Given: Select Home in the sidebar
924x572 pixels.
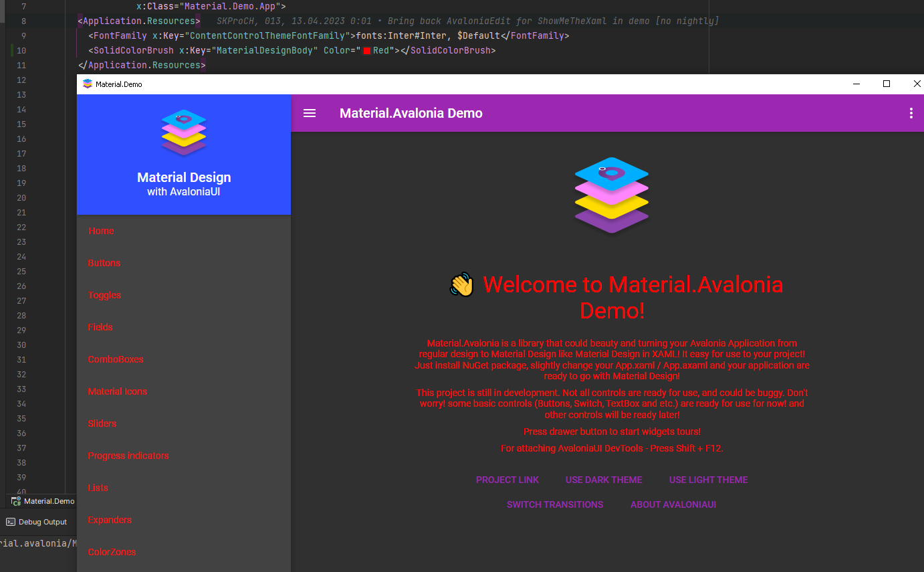Looking at the screenshot, I should tap(101, 231).
